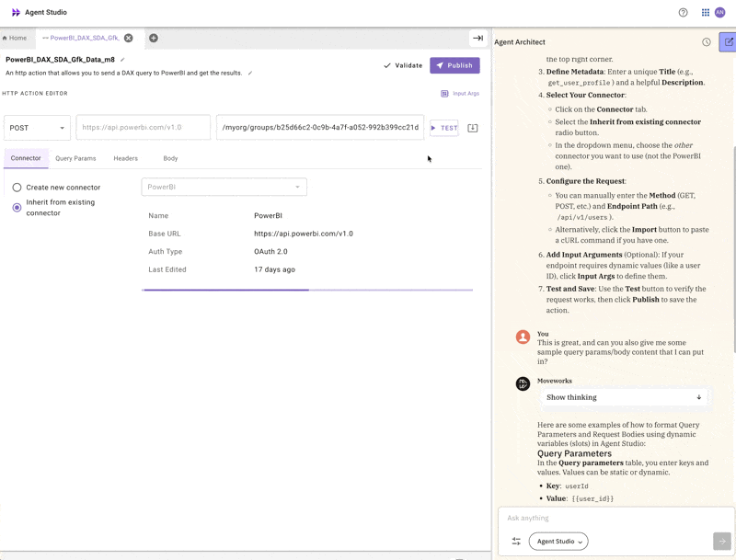The height and width of the screenshot is (560, 736).
Task: Click the base URL field
Action: pyautogui.click(x=144, y=128)
